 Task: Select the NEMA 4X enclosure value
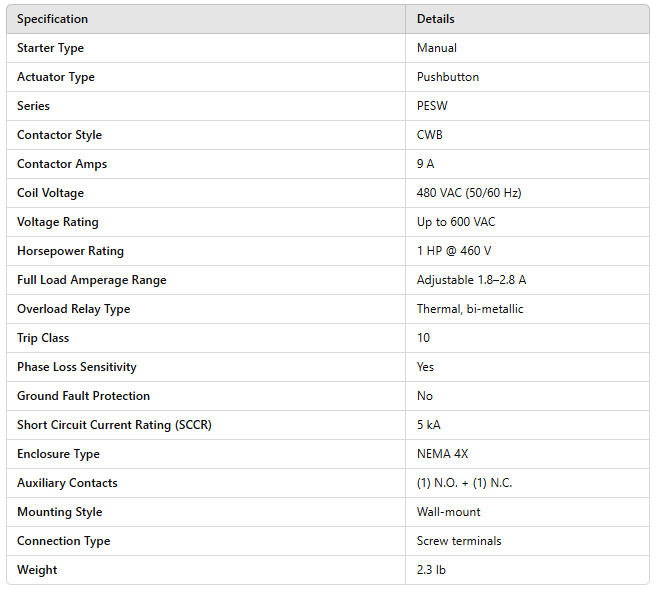(x=442, y=454)
